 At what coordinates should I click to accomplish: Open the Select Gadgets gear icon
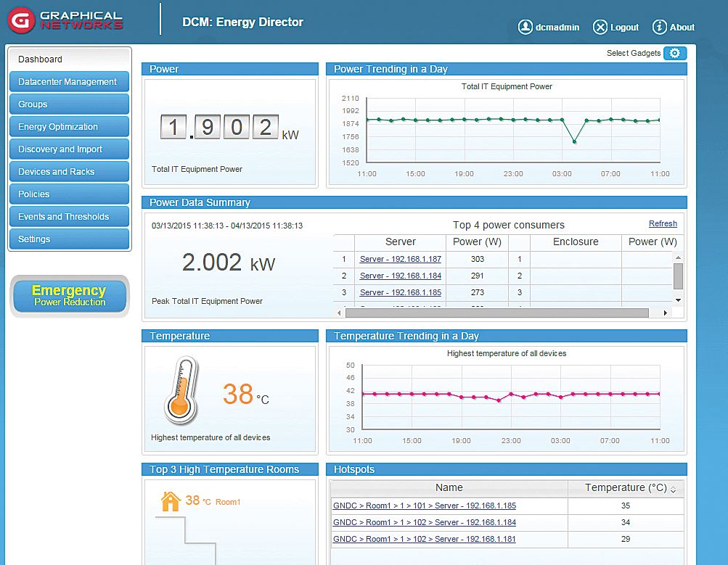click(675, 53)
